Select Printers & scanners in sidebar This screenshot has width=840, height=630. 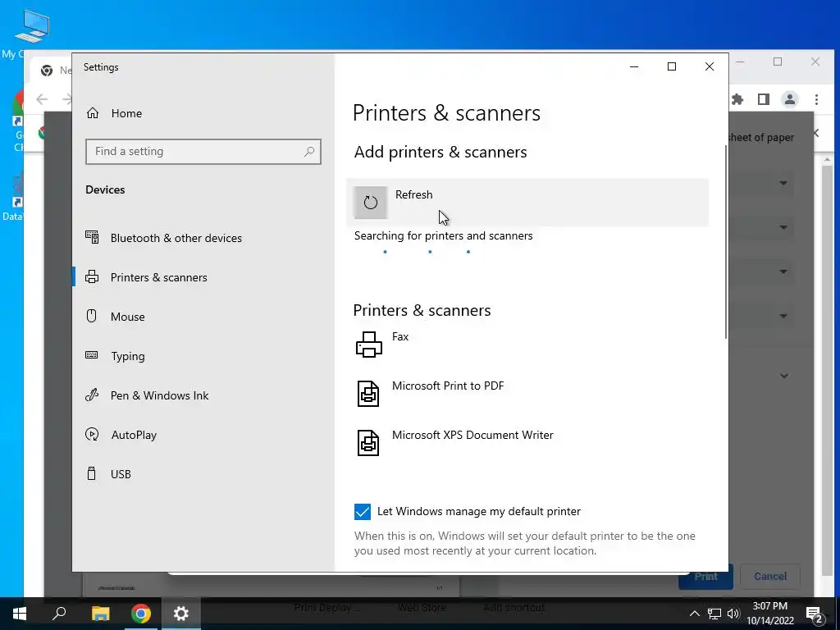158,277
